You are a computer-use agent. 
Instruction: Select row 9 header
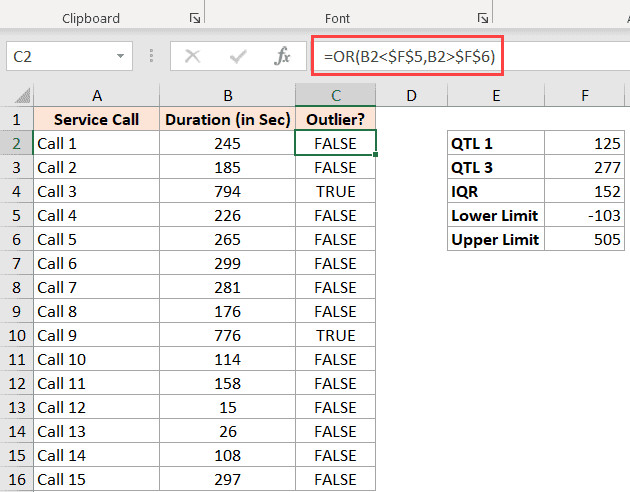[16, 311]
